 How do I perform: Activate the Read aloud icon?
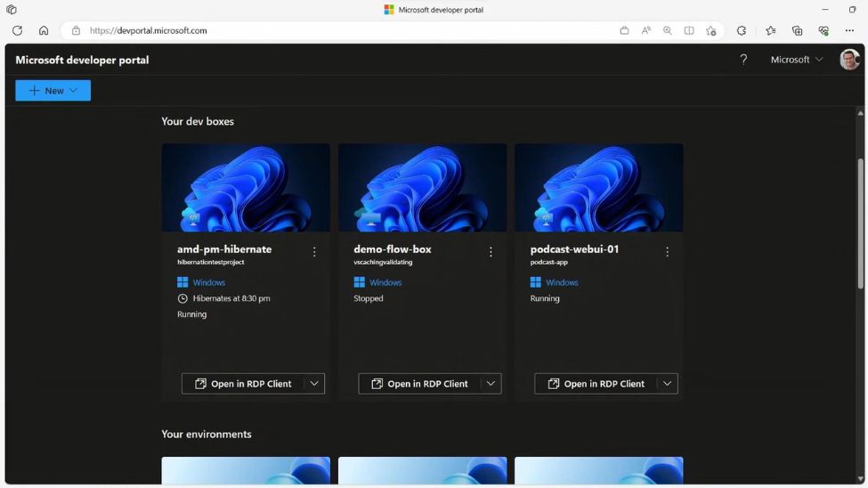tap(646, 30)
